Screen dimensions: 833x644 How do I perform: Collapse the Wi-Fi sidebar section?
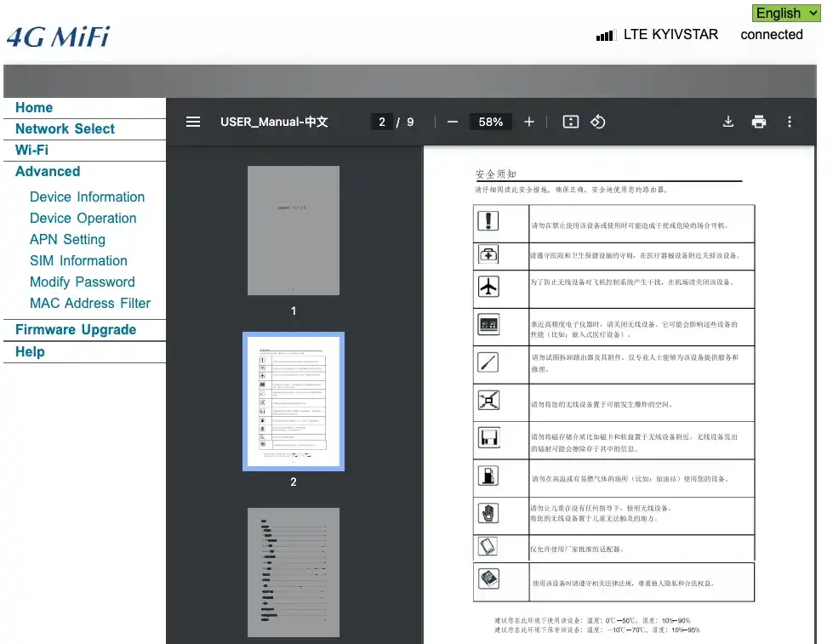(33, 150)
